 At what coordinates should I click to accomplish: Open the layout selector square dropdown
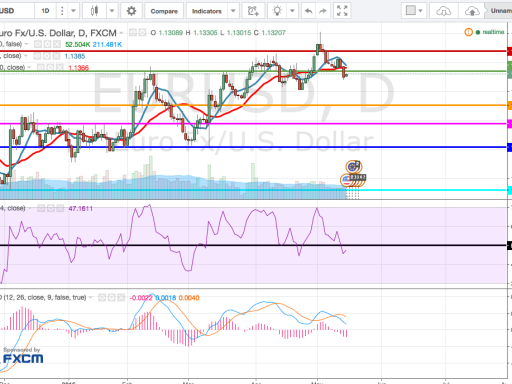(x=414, y=11)
